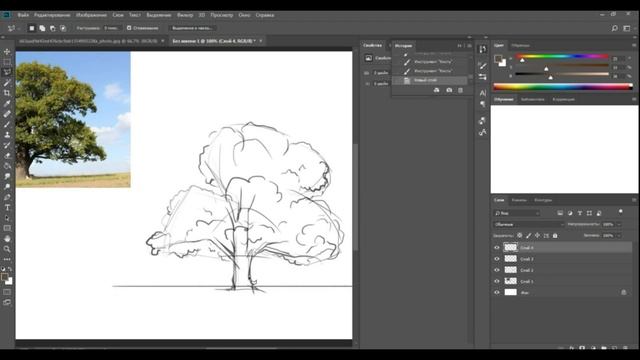Hide the Слой 1 layer
This screenshot has width=640, height=360.
click(x=497, y=281)
